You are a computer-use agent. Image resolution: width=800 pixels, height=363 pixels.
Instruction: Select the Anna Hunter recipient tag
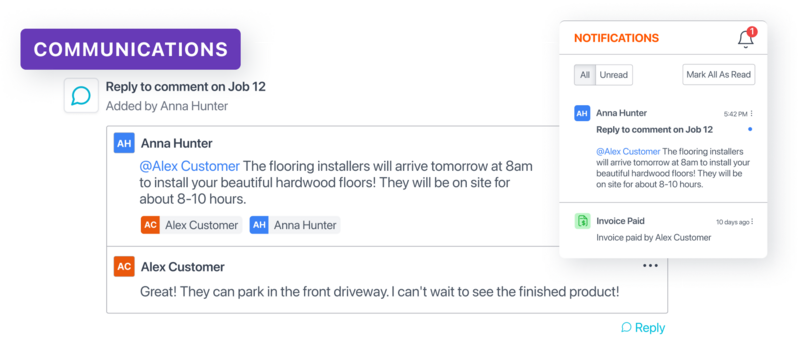click(294, 225)
